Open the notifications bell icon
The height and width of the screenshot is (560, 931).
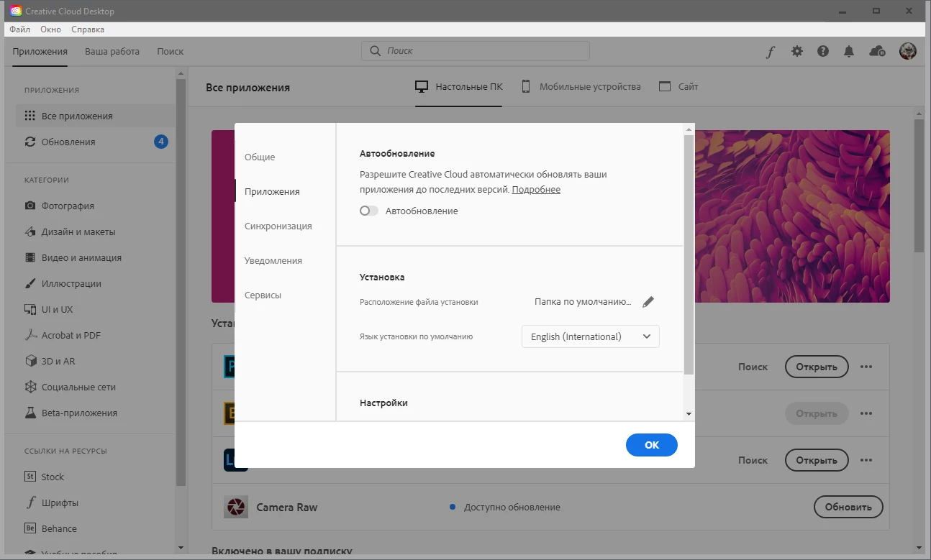pos(850,51)
